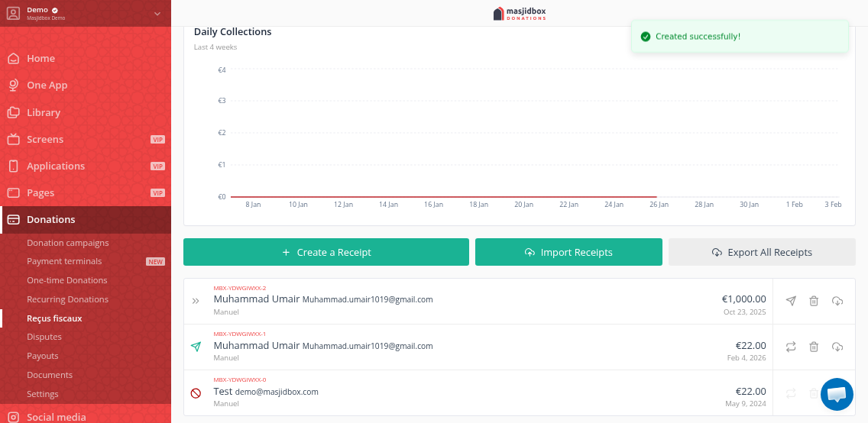Click the Create a Receipt button
The image size is (868, 423).
tap(326, 252)
